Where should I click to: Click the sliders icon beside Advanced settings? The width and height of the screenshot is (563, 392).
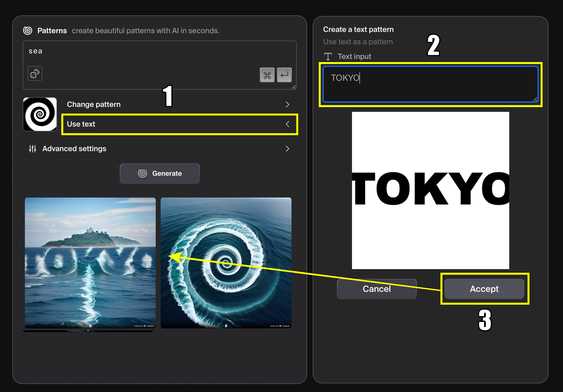tap(33, 149)
